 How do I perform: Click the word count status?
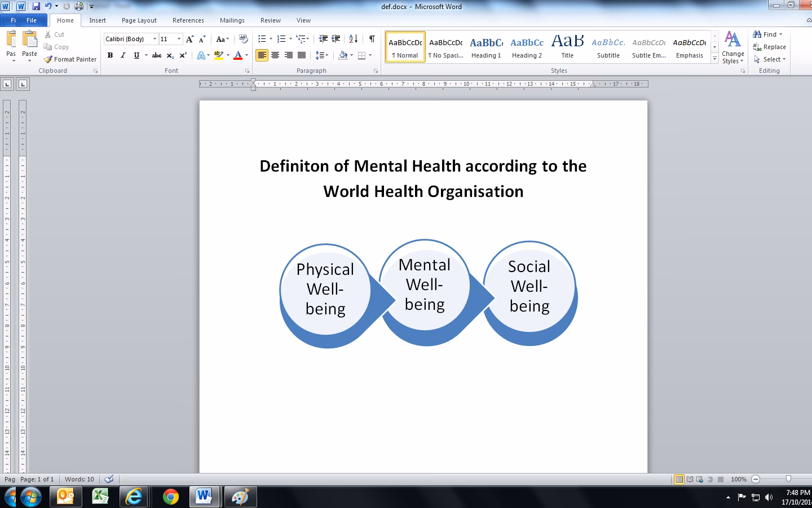click(80, 479)
